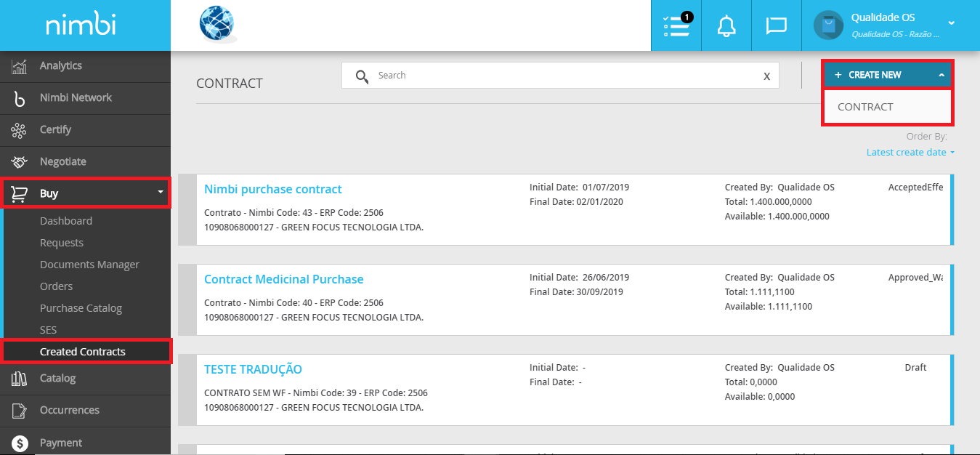
Task: Open the Latest create date sort dropdown
Action: coord(910,153)
